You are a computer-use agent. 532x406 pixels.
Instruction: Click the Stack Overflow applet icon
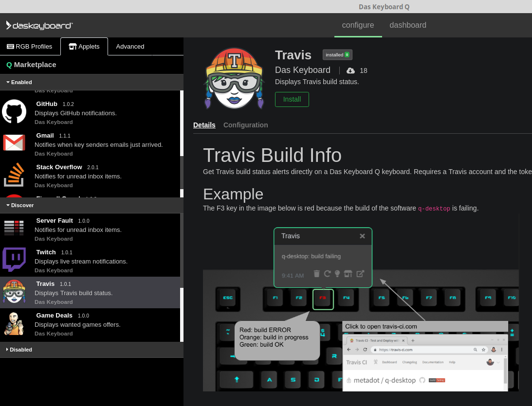(14, 175)
